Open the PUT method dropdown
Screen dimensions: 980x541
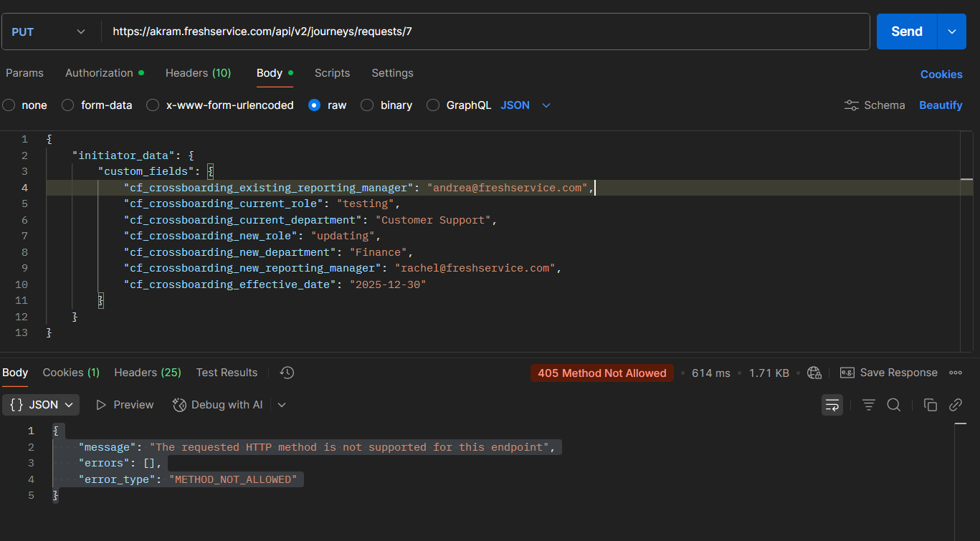coord(49,32)
